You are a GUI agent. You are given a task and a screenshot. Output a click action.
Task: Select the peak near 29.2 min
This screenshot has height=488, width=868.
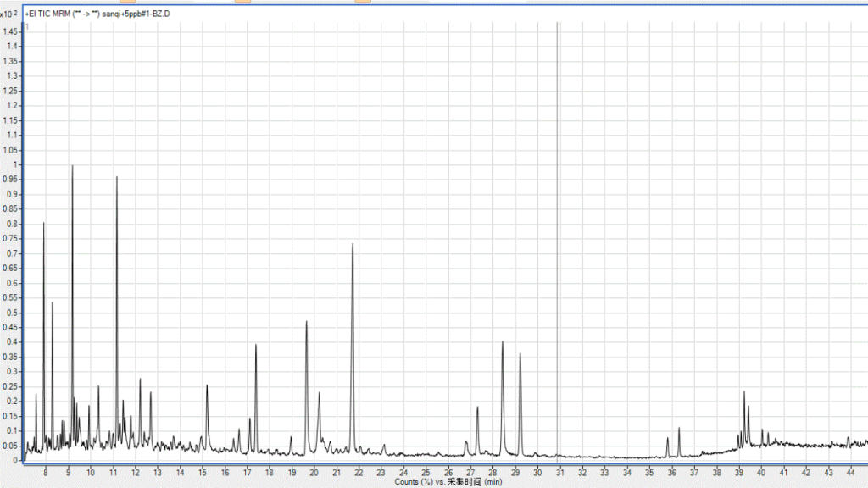click(520, 355)
